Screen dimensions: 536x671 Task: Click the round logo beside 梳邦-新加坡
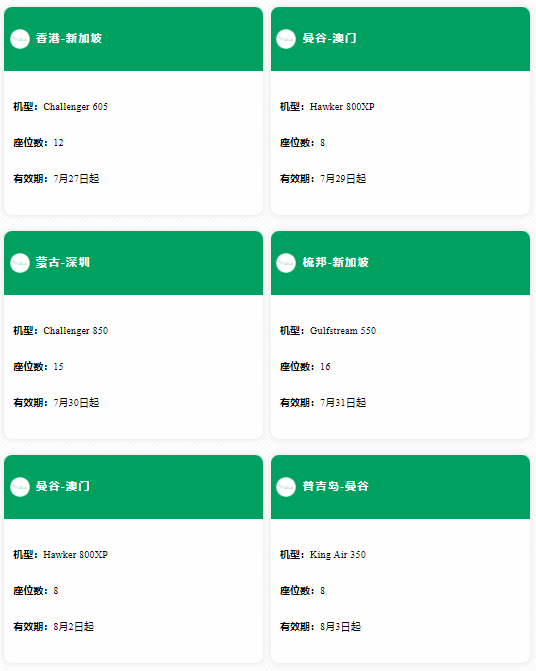(x=286, y=263)
